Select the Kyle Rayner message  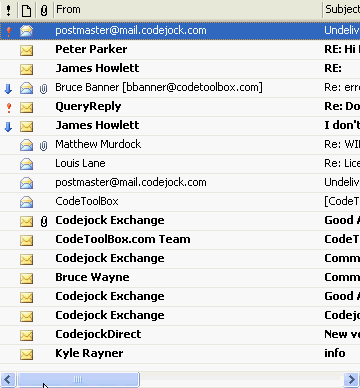click(x=180, y=354)
